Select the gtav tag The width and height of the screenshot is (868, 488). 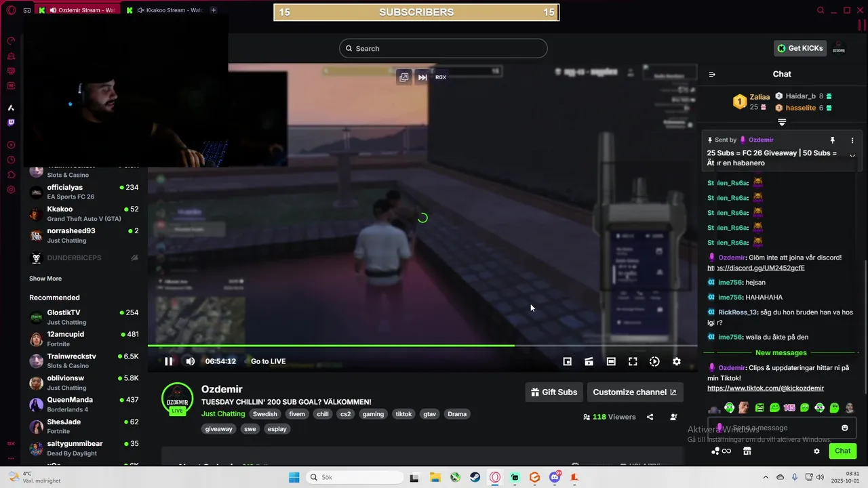pos(429,414)
